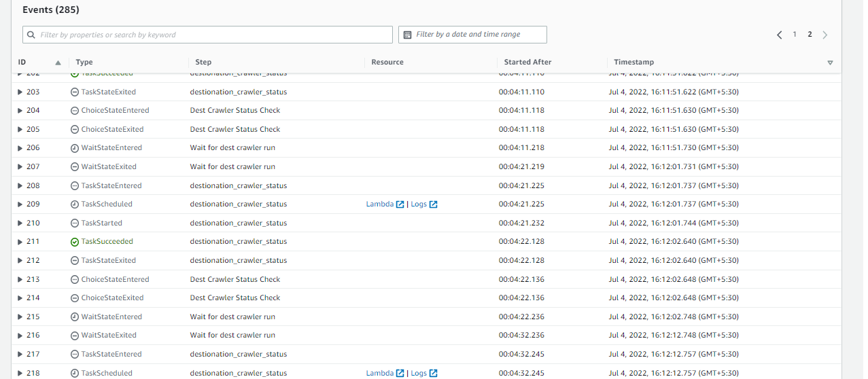Go to previous page using left chevron

(779, 35)
